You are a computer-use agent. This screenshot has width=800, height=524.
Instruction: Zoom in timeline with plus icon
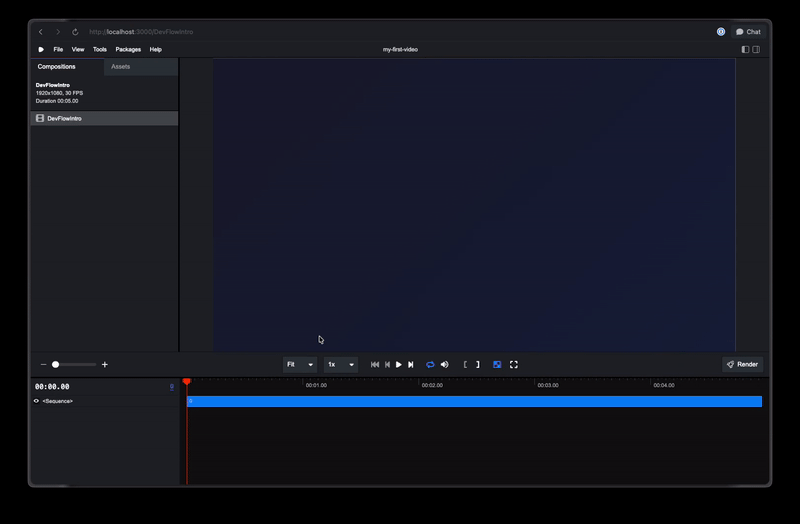point(105,364)
